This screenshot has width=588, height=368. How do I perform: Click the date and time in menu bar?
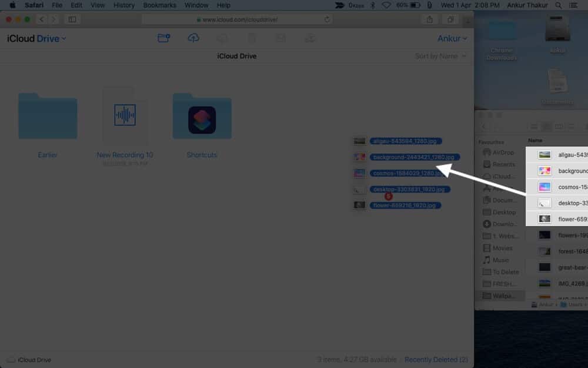click(470, 5)
